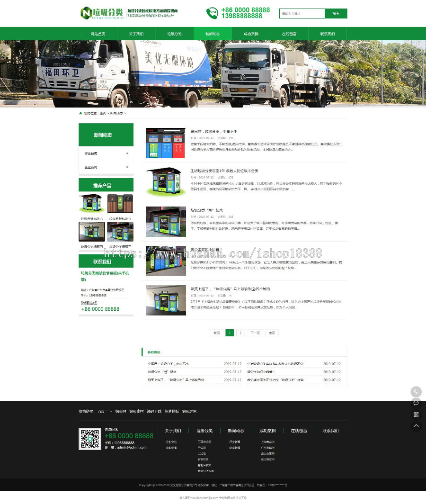Click friendly link 织梦模板 in footer
The height and width of the screenshot is (504, 426).
(x=172, y=412)
